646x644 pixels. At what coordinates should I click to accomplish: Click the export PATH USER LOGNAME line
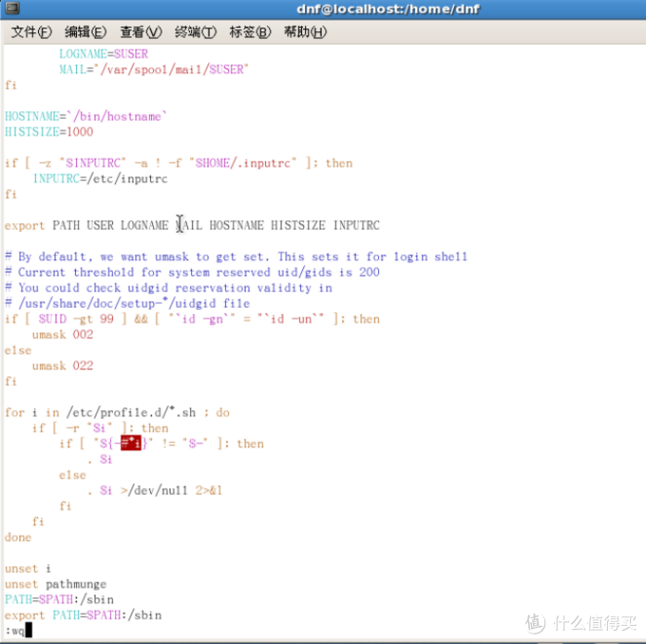point(192,225)
